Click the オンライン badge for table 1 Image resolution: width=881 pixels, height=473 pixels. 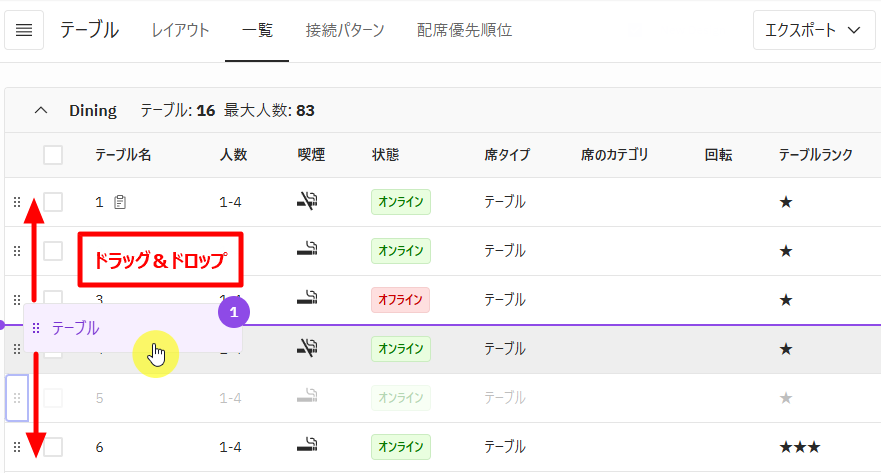point(400,202)
